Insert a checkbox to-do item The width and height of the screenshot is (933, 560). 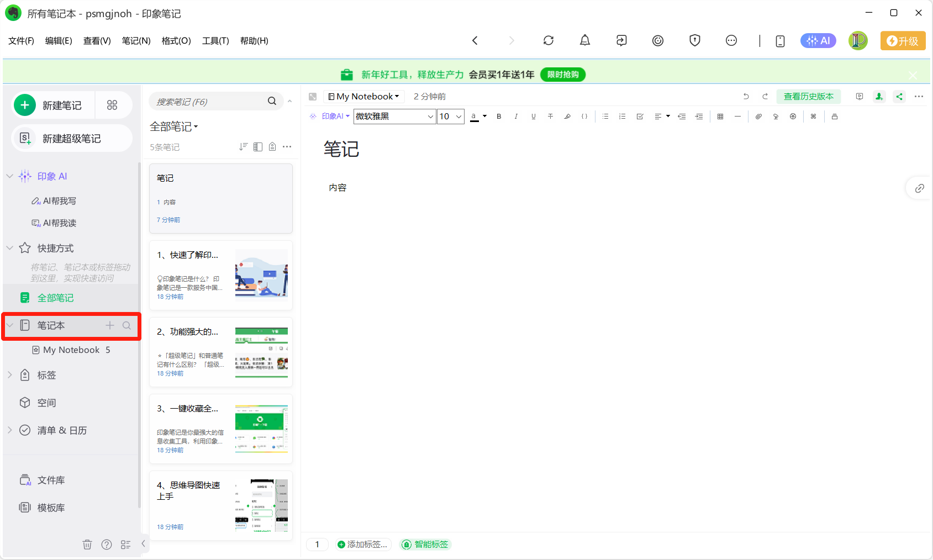[640, 117]
